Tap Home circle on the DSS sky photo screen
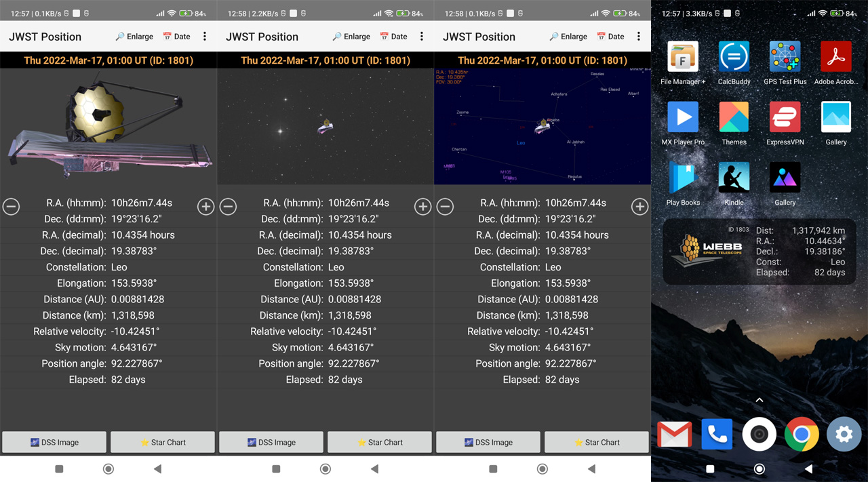This screenshot has width=868, height=482. 325,468
